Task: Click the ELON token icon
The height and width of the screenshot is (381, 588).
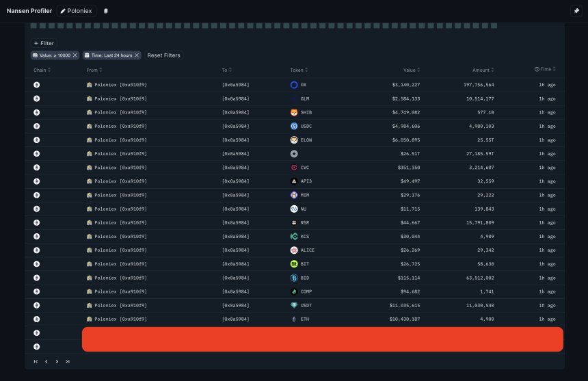Action: tap(294, 140)
